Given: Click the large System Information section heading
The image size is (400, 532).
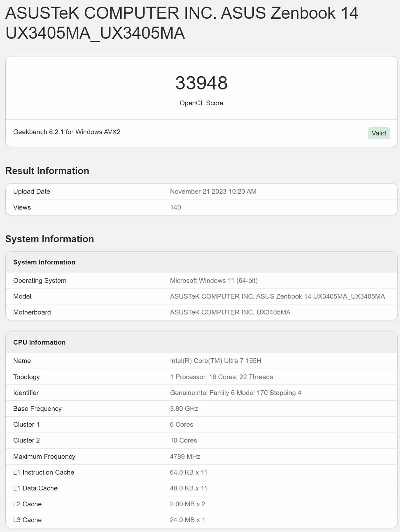Looking at the screenshot, I should point(50,239).
